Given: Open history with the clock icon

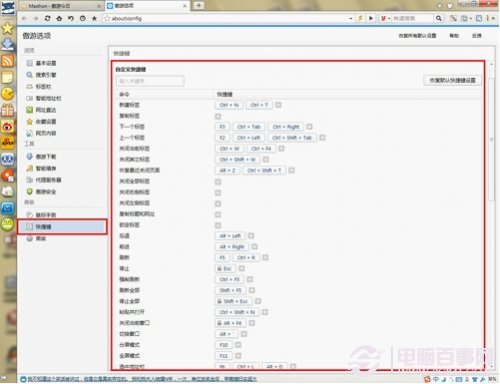Looking at the screenshot, I should point(83,18).
